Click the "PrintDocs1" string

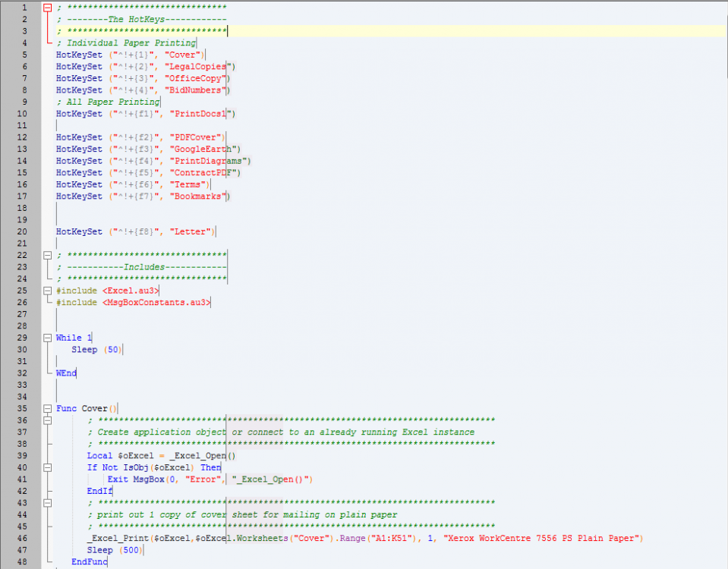pos(200,114)
